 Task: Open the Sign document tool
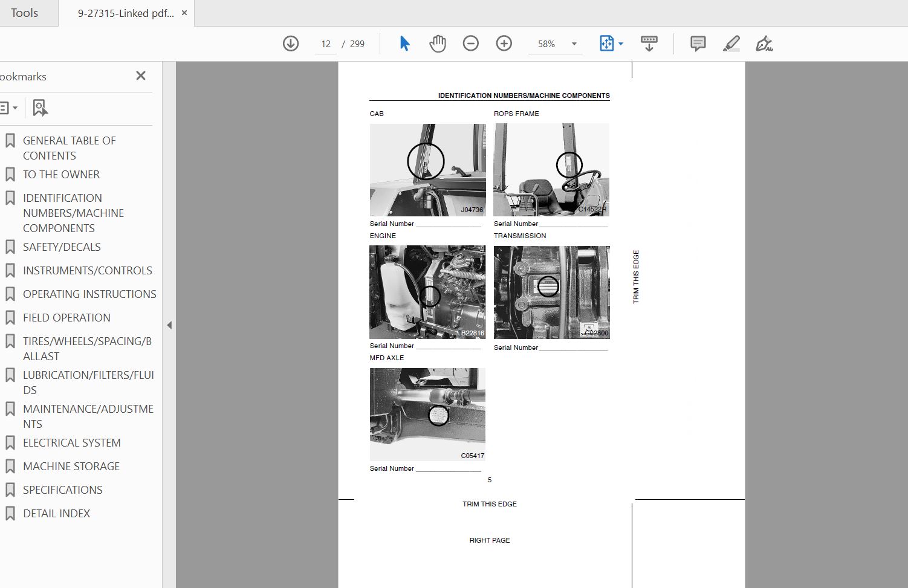pyautogui.click(x=764, y=44)
